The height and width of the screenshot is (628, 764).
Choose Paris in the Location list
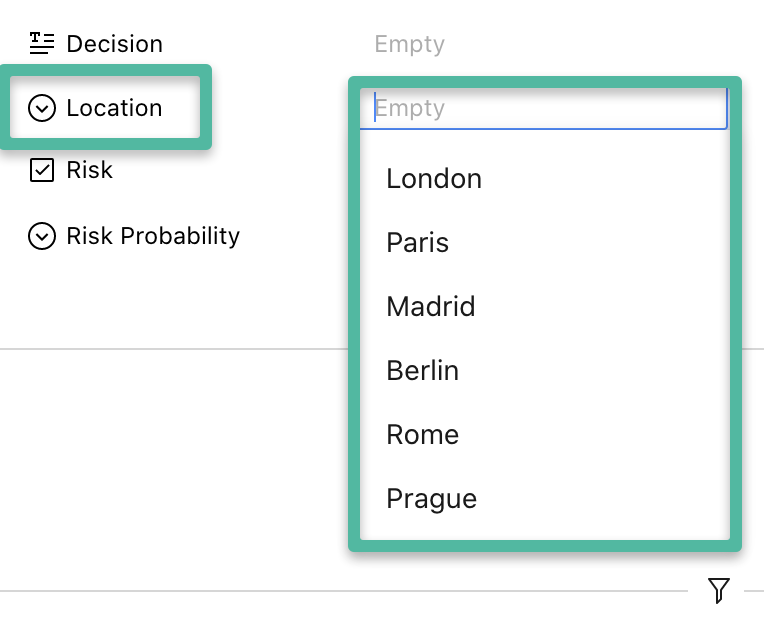(x=417, y=243)
